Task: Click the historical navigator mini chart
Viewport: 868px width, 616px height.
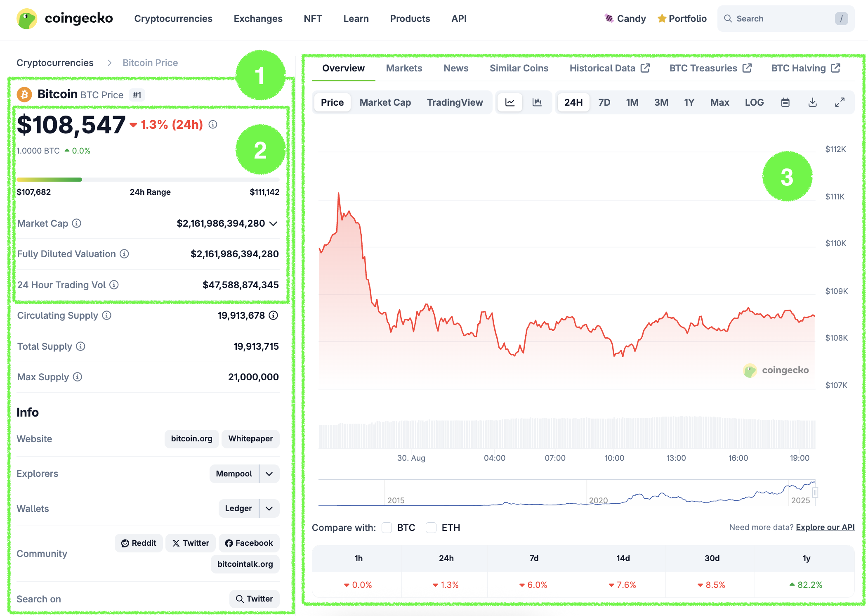Action: 567,493
